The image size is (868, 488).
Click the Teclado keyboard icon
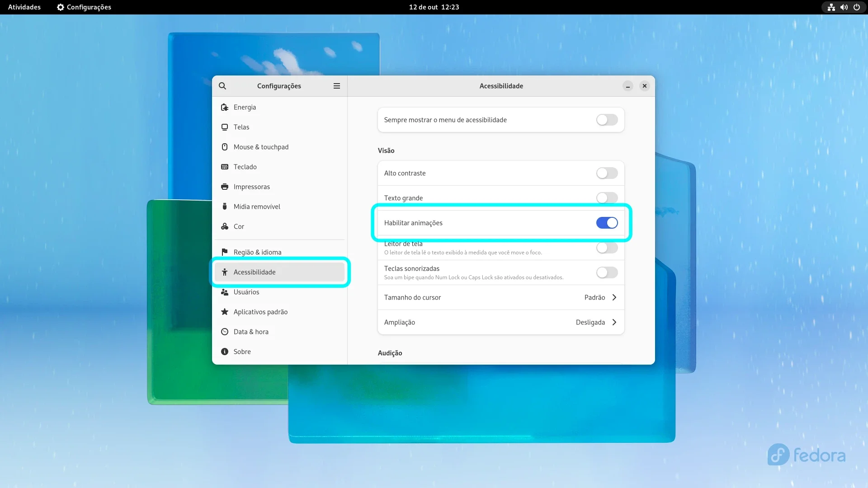click(225, 167)
